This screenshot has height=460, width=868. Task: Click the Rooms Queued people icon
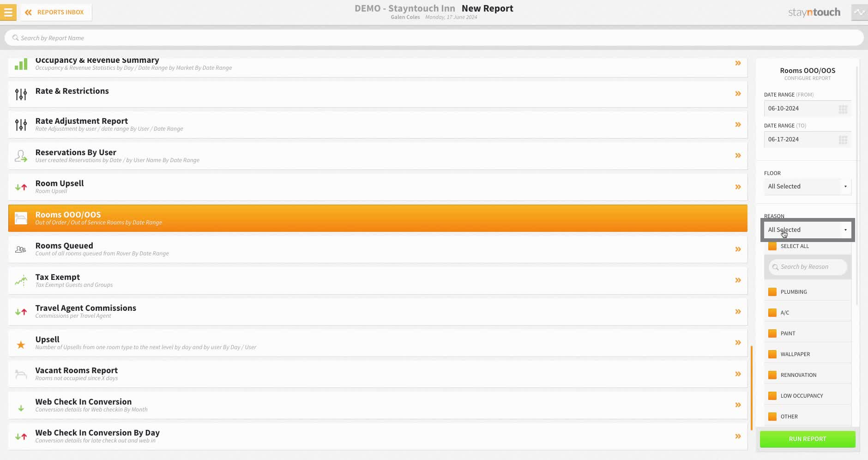tap(21, 249)
